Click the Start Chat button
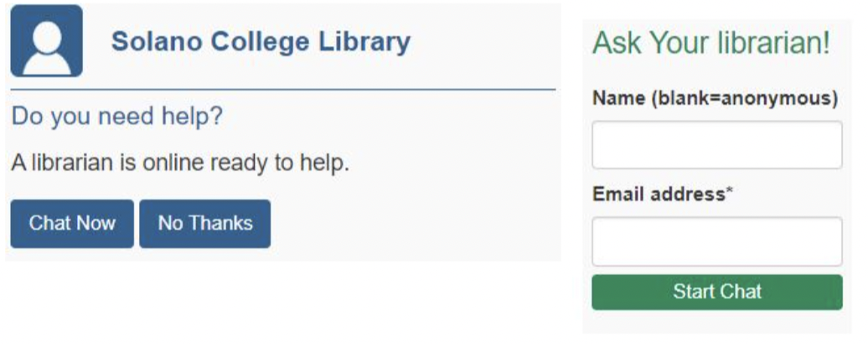 tap(716, 292)
